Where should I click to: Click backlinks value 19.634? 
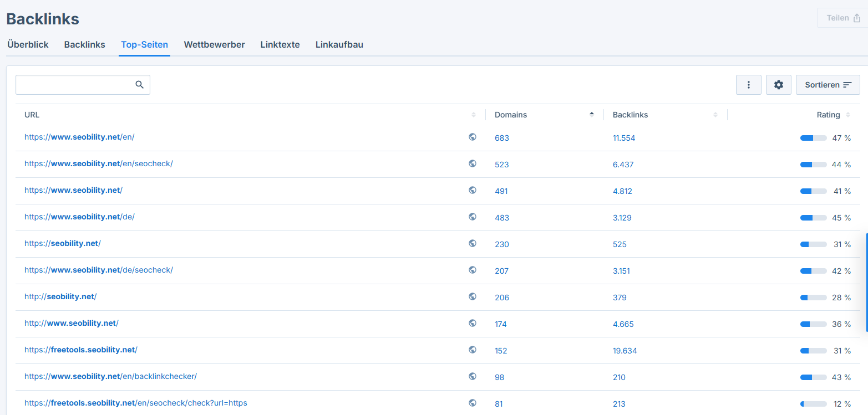click(625, 351)
